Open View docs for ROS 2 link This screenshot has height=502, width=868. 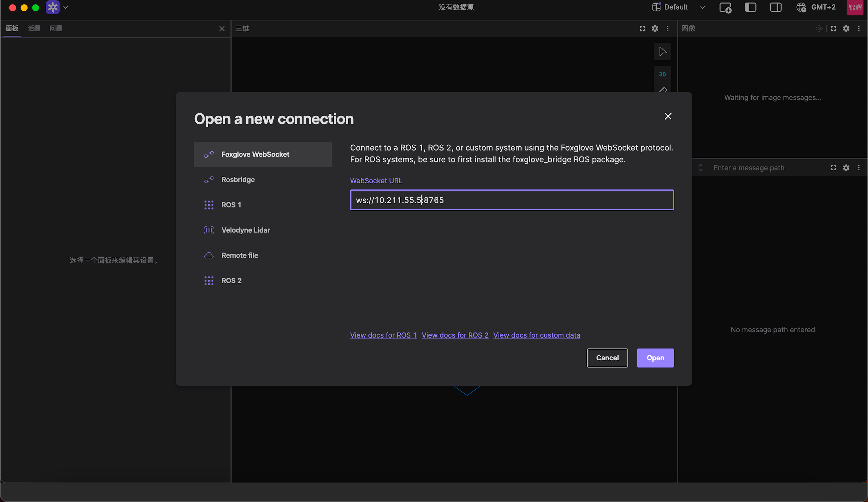455,335
